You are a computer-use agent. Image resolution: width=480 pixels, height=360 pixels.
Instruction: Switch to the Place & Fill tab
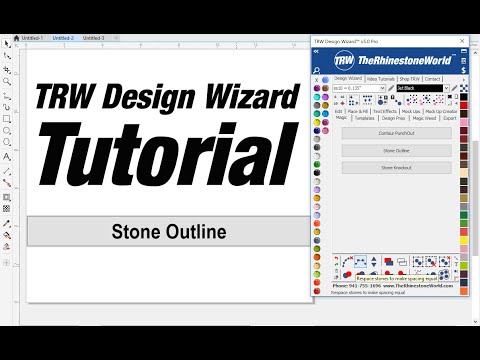(358, 111)
